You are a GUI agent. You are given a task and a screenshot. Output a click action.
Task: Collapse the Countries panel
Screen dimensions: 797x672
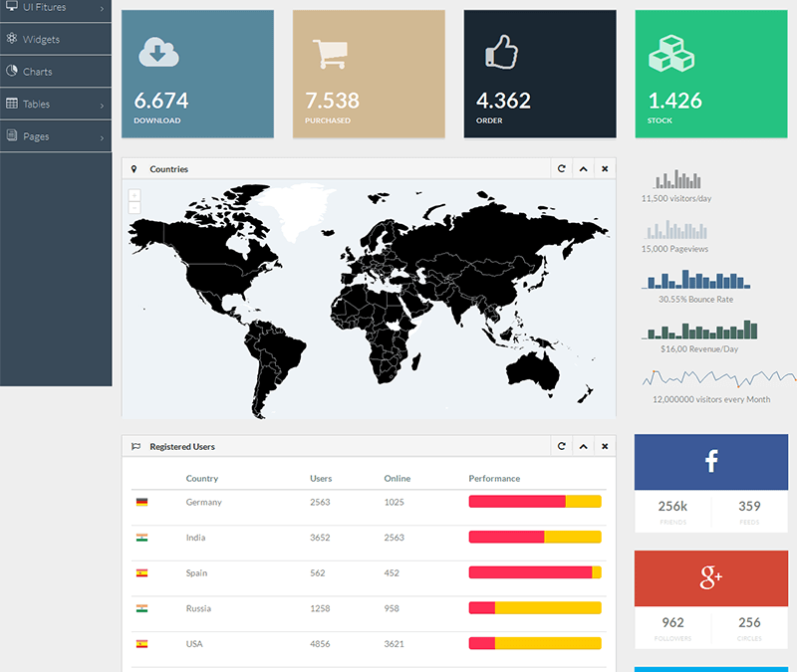pos(584,169)
